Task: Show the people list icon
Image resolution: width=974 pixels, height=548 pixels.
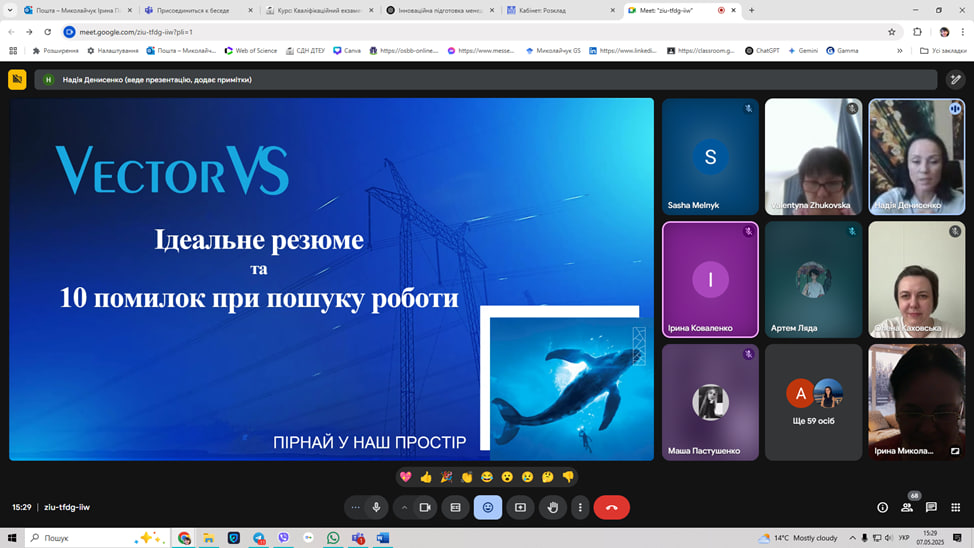Action: 907,508
